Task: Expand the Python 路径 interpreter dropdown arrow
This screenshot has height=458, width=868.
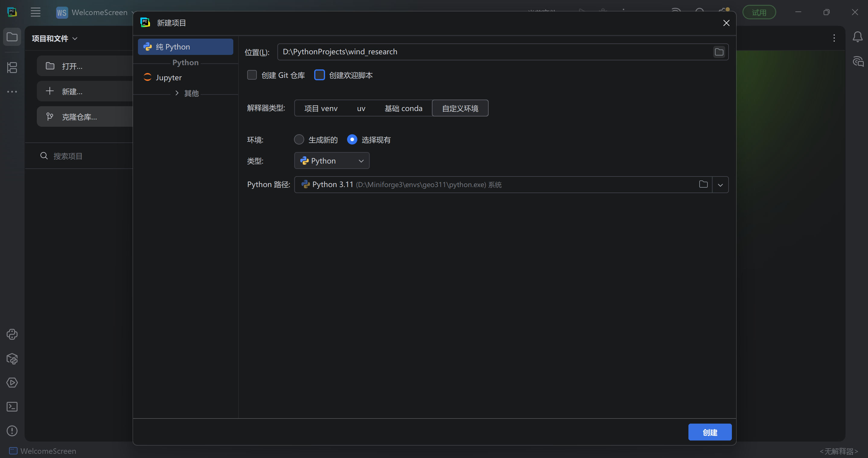Action: coord(720,185)
